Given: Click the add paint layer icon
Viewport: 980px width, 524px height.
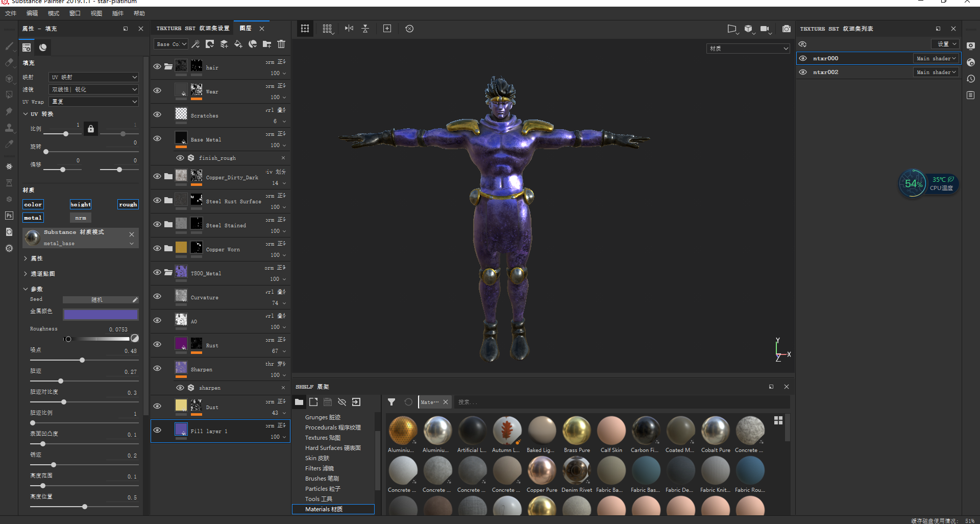Looking at the screenshot, I should [x=224, y=44].
